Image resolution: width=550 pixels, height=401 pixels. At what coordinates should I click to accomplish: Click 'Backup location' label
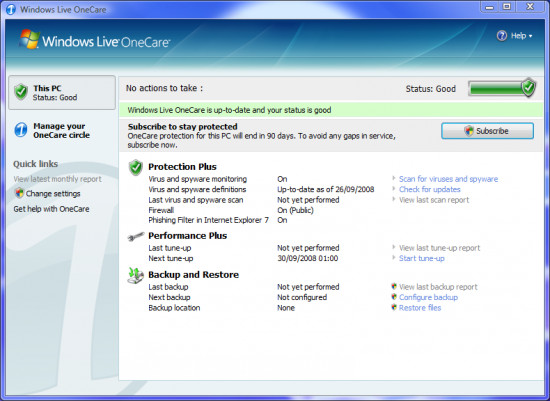click(174, 308)
